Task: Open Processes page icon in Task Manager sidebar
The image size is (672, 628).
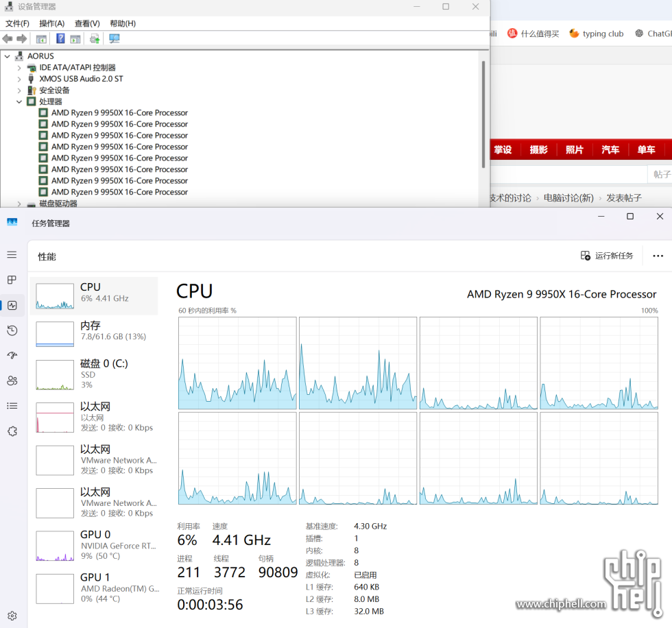Action: pyautogui.click(x=12, y=280)
